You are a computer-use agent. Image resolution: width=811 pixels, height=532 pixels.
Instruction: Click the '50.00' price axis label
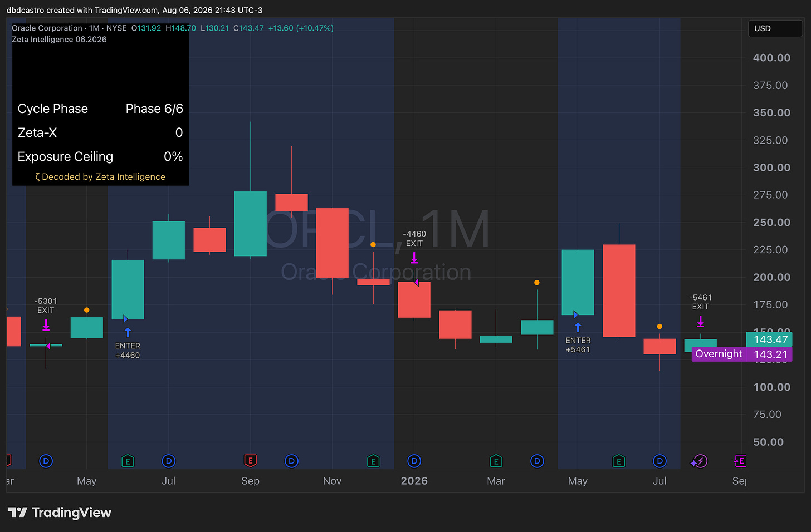tap(768, 442)
